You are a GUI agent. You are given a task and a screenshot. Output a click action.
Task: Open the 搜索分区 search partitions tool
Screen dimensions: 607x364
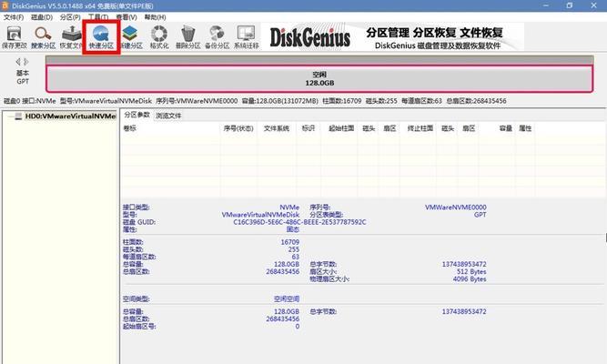44,37
